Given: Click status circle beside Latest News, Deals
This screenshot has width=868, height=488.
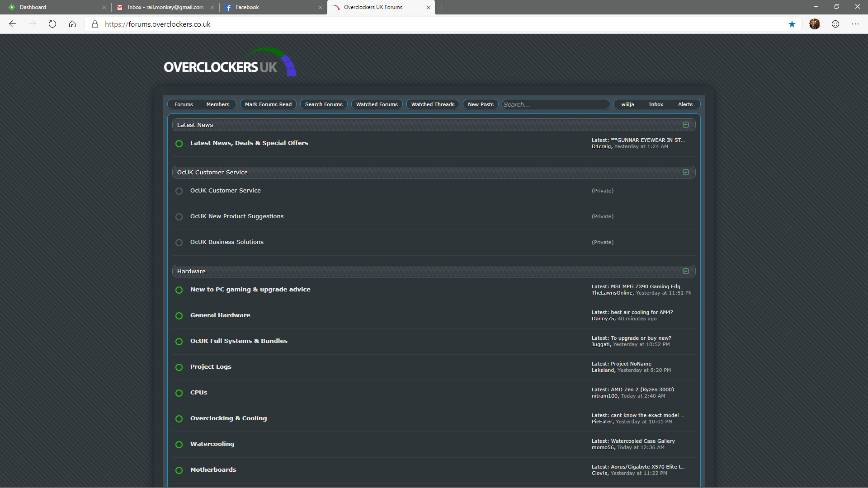Looking at the screenshot, I should [x=179, y=144].
